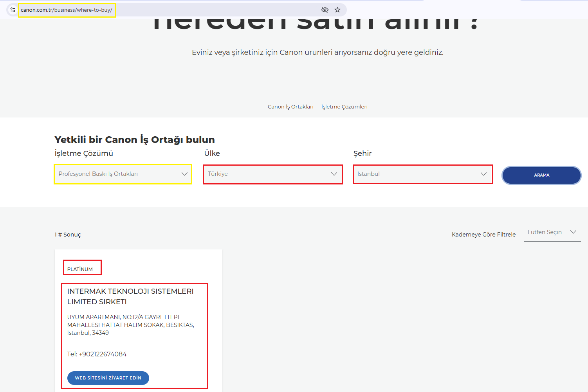The width and height of the screenshot is (588, 392).
Task: Open the Canon İş Ortakları tab
Action: [290, 107]
